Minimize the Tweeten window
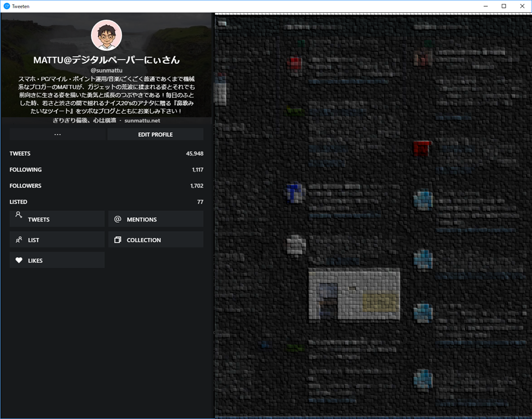532x419 pixels. point(485,6)
